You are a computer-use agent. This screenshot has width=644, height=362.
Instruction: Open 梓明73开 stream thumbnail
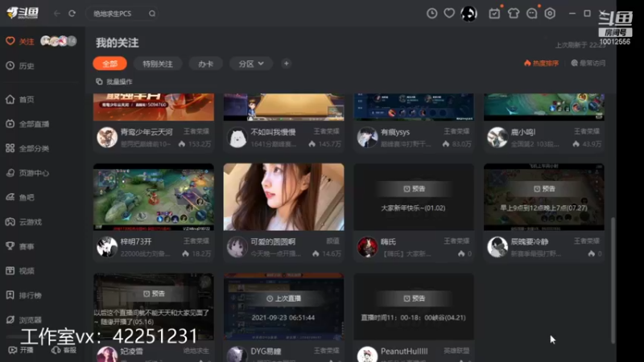click(154, 197)
